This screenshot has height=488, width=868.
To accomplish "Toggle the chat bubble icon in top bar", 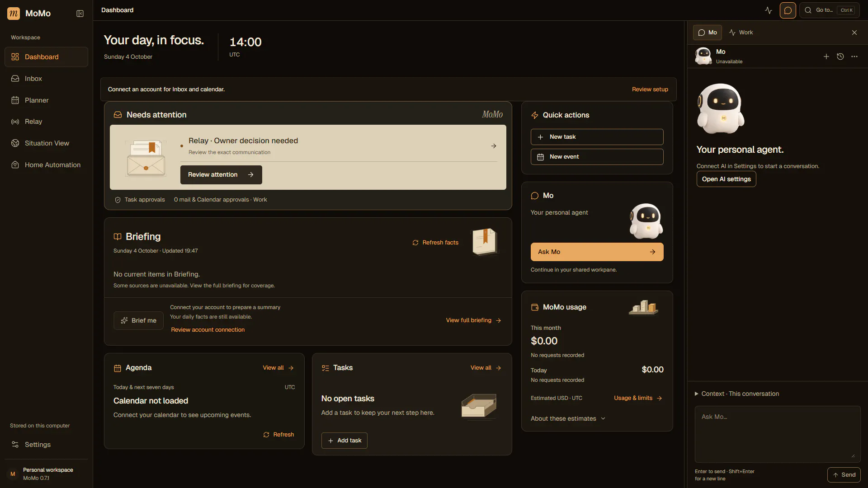I will click(788, 10).
